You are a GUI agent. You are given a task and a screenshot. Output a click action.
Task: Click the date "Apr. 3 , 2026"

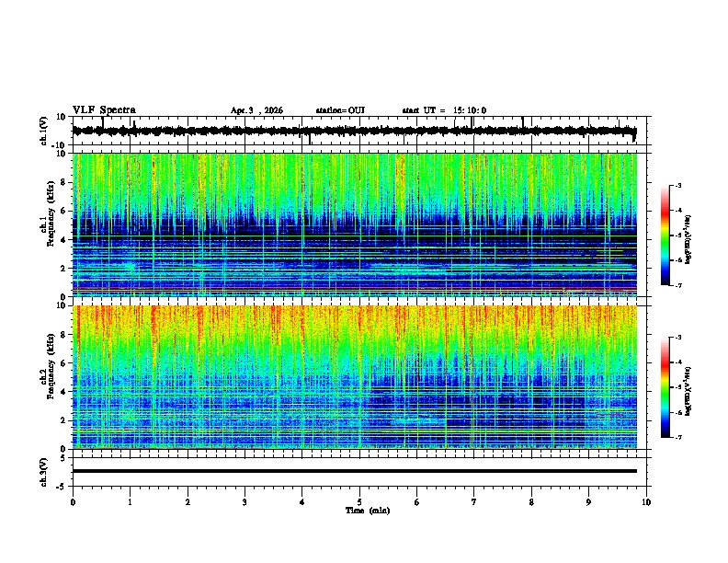point(256,110)
